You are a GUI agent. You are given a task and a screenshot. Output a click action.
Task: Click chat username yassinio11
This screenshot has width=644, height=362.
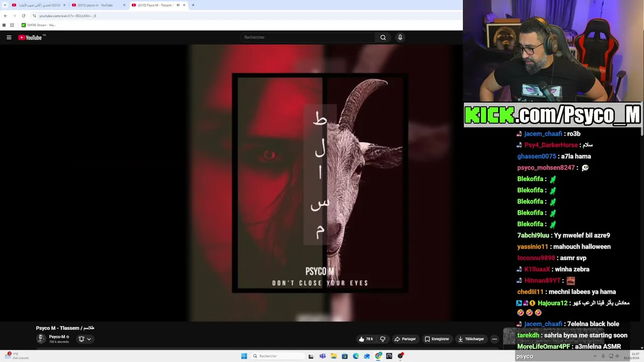[532, 247]
